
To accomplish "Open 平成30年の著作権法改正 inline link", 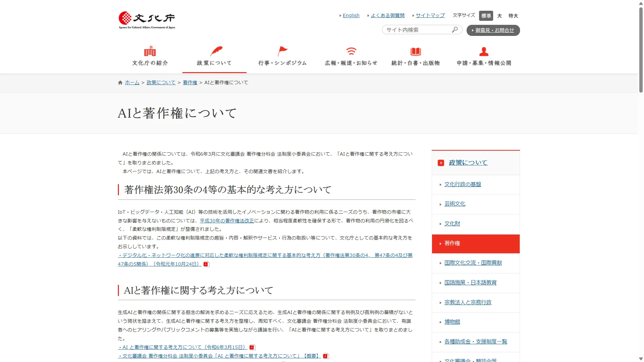I will pos(227,221).
